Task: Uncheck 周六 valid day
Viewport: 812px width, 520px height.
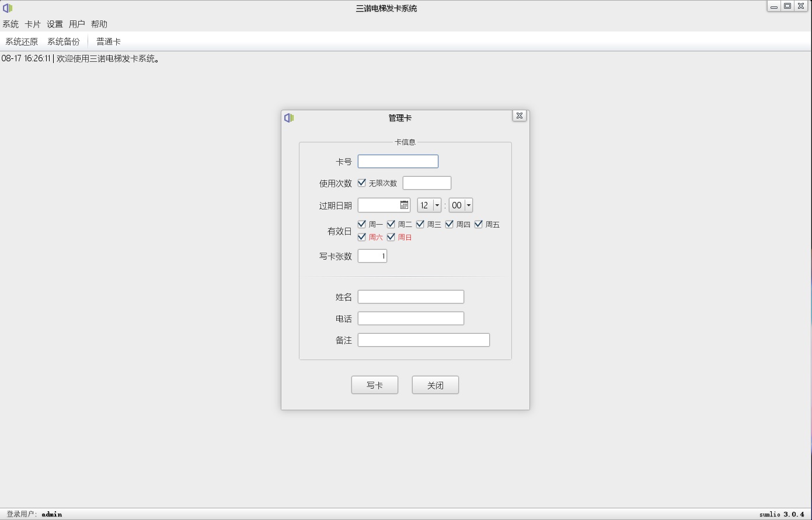Action: click(362, 237)
